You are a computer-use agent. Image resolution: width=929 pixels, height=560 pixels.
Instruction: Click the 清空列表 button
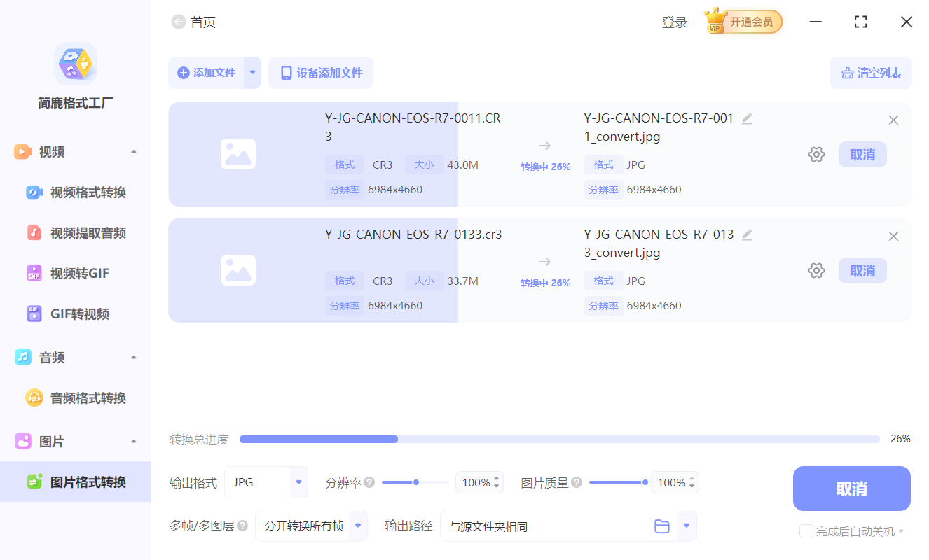point(871,73)
